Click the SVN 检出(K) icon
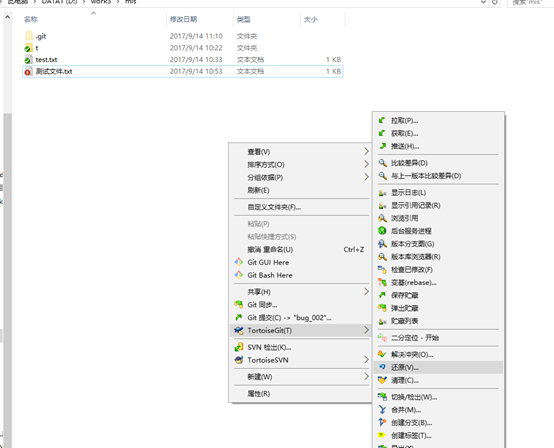554x448 pixels. 239,347
